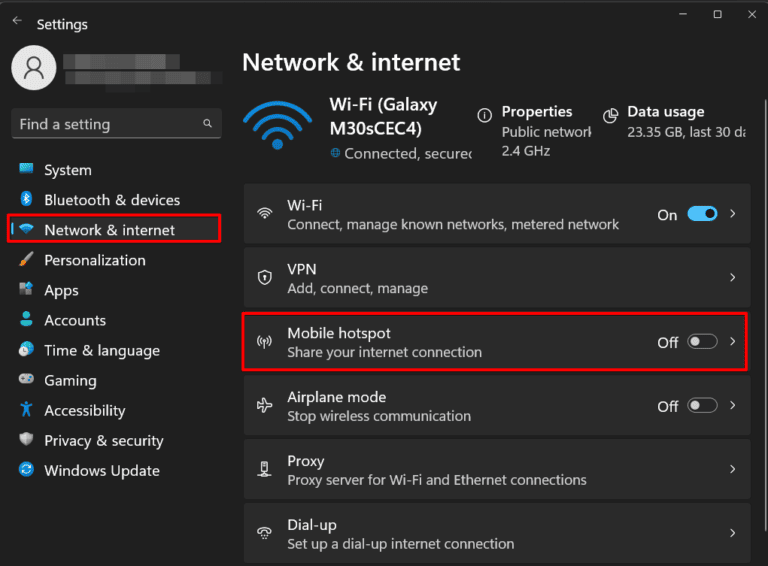Click the Find a setting search box

[x=105, y=124]
